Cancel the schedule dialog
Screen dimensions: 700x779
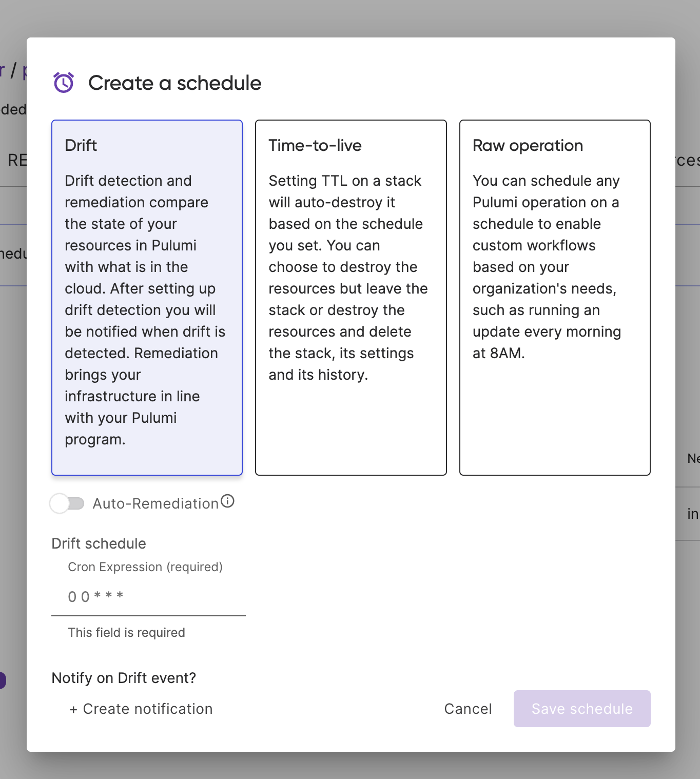coord(468,709)
